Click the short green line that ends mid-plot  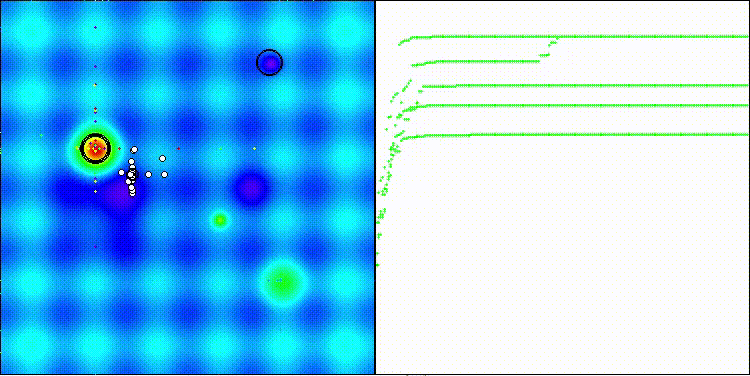(x=476, y=62)
